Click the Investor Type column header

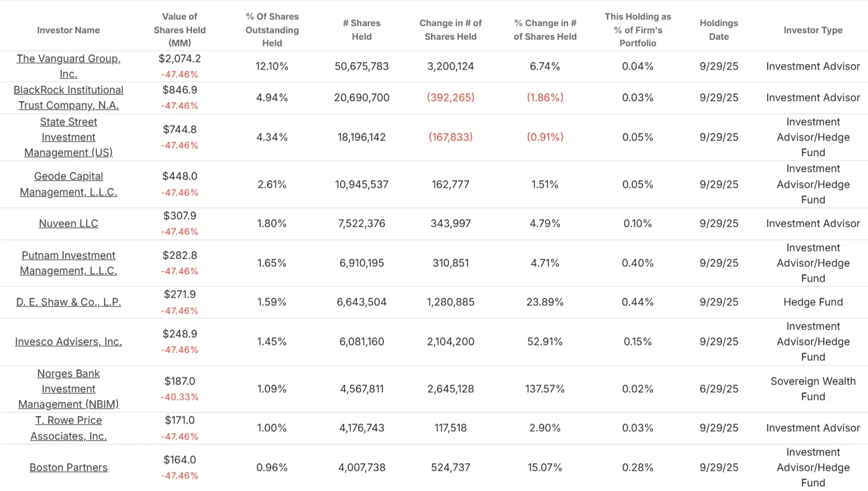(x=813, y=30)
